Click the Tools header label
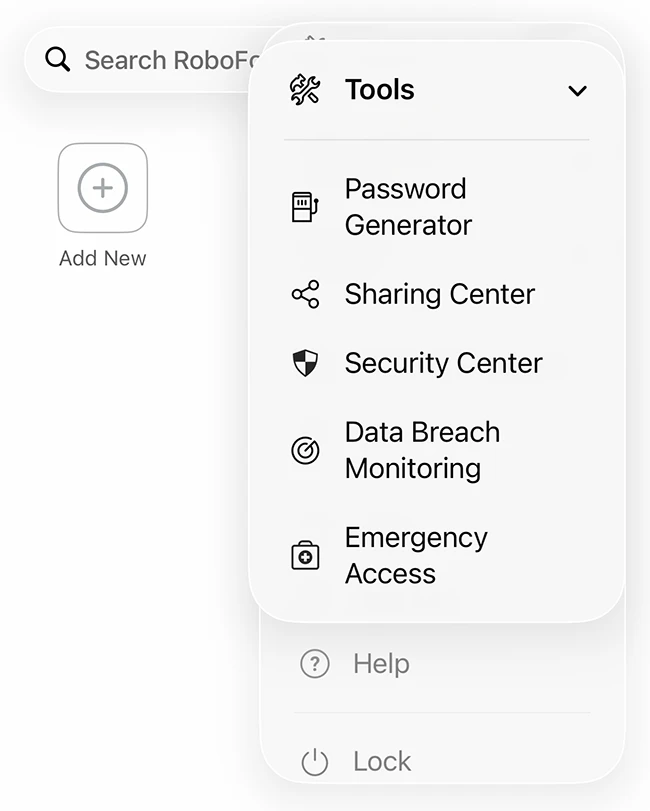Screen dimensions: 650x811 coord(380,90)
